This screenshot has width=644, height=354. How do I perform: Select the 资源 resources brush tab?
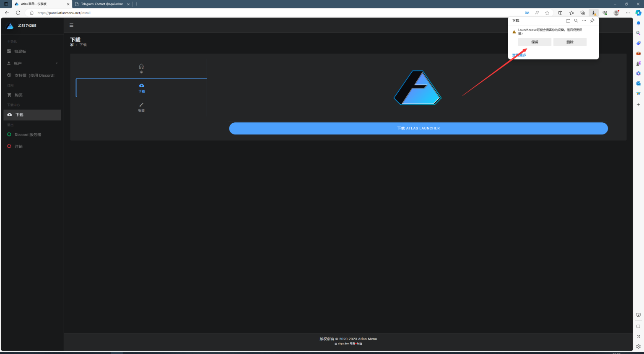tap(141, 107)
